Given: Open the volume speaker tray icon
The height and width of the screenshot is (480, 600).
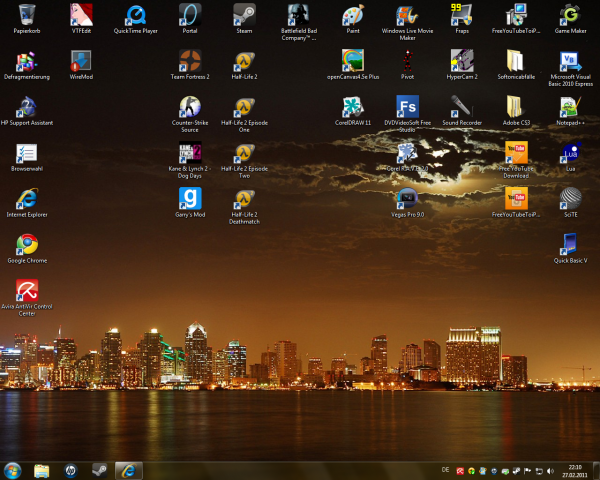Looking at the screenshot, I should 550,471.
